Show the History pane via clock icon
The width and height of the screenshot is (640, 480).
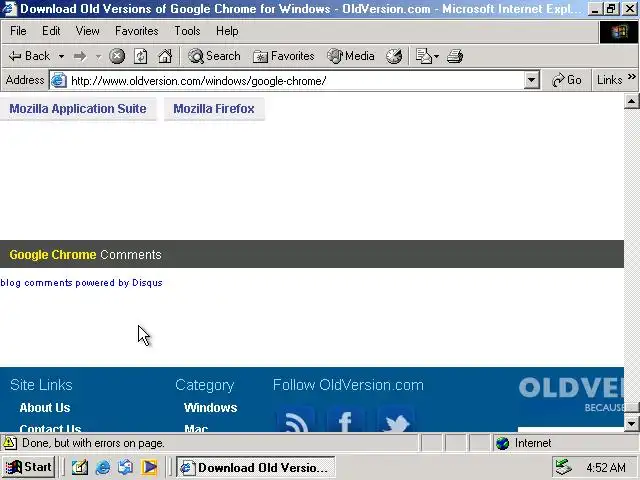[394, 56]
